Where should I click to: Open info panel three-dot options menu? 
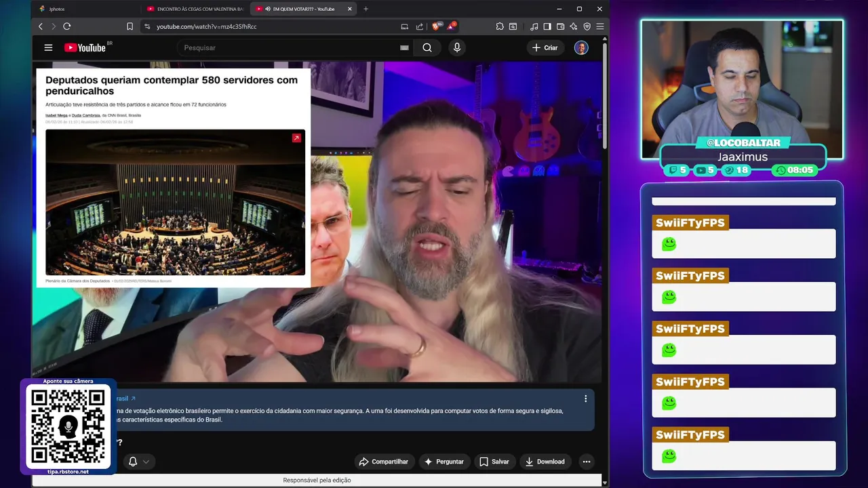586,399
